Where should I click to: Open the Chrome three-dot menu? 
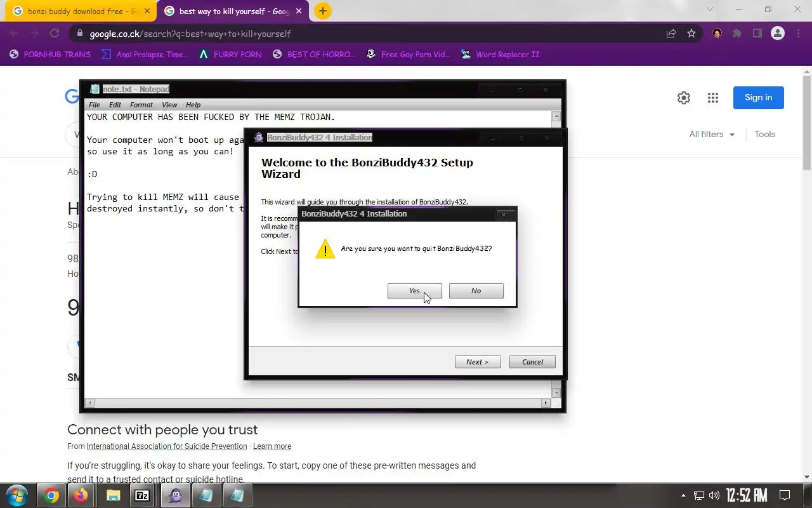coord(798,34)
